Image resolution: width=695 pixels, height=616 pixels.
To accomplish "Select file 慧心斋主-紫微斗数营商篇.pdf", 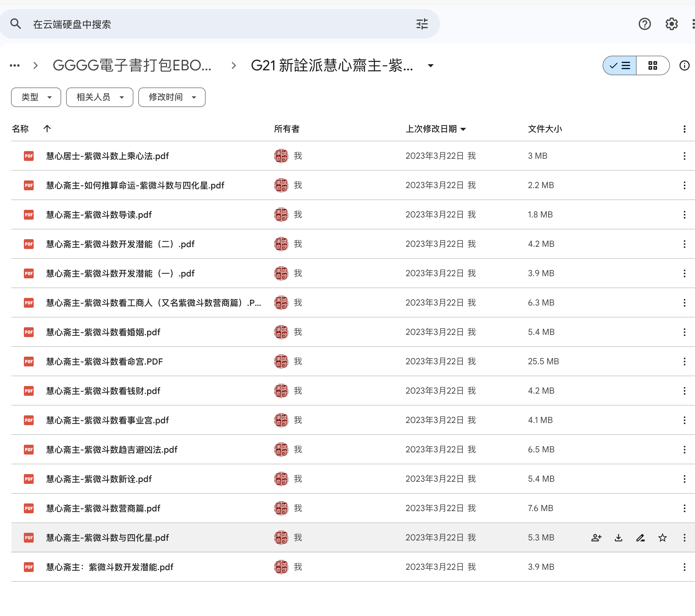I will pyautogui.click(x=353, y=508).
